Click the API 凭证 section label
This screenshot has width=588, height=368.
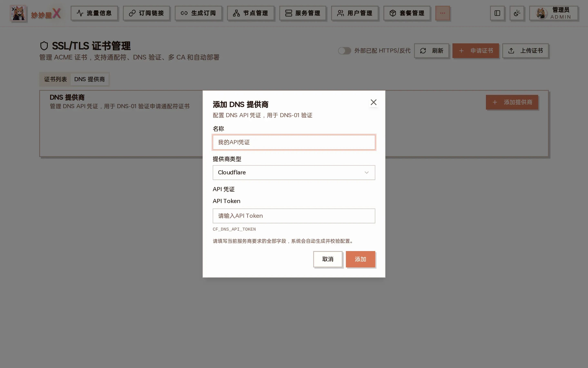[224, 189]
